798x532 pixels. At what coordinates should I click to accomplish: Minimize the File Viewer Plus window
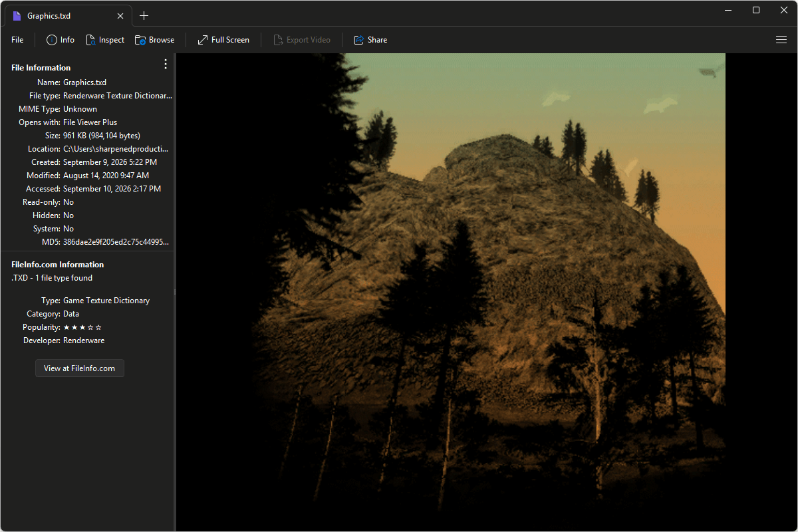(730, 10)
